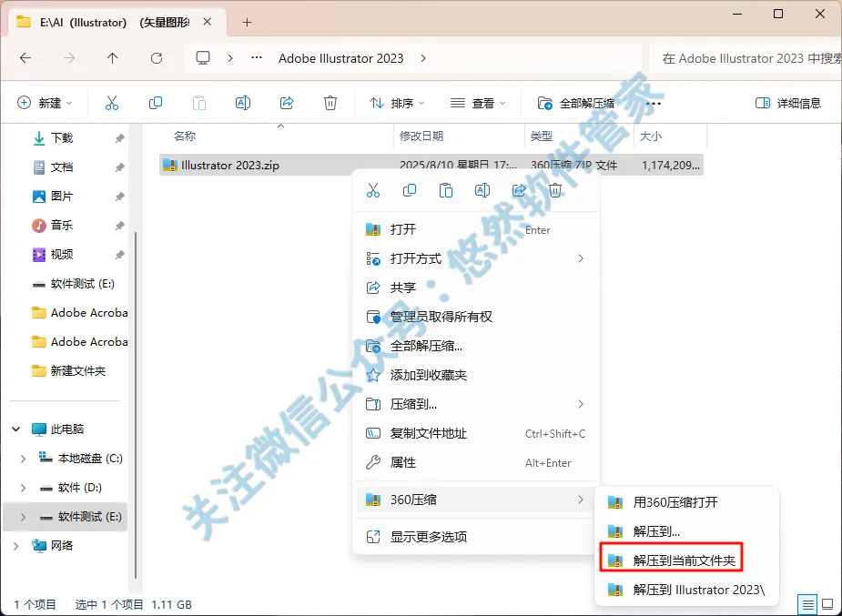Choose 管理员取得所有权 in the context menu
The image size is (842, 616).
476,317
